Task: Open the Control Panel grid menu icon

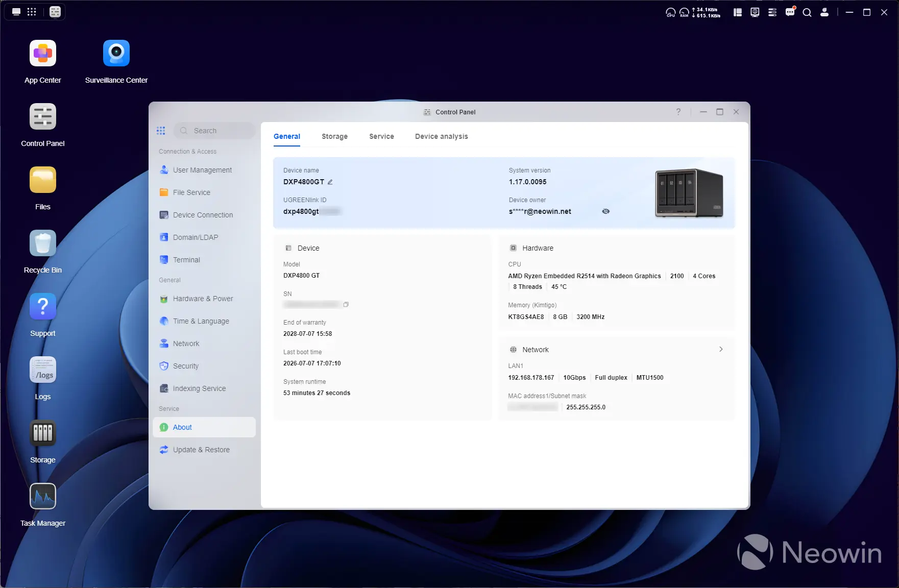Action: click(161, 131)
